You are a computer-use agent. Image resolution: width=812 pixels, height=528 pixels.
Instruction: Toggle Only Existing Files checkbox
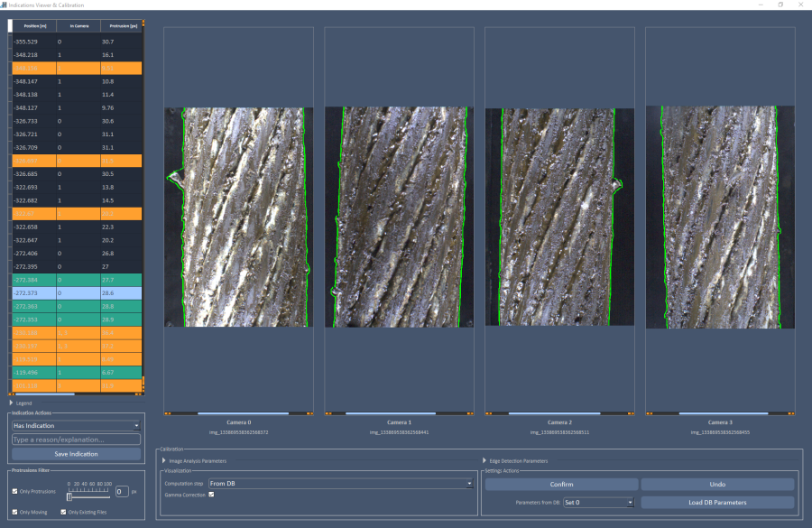pyautogui.click(x=62, y=512)
